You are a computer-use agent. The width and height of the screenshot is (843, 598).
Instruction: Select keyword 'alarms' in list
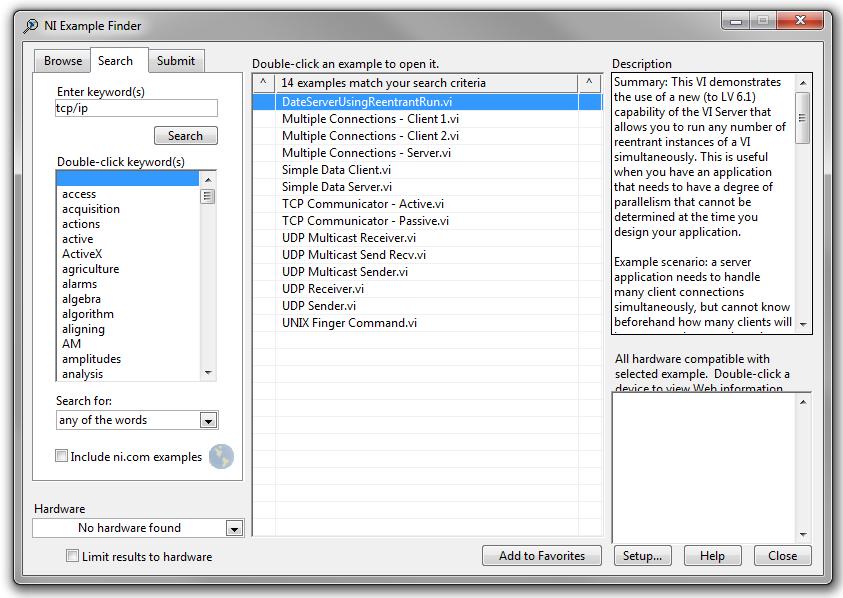pyautogui.click(x=128, y=284)
